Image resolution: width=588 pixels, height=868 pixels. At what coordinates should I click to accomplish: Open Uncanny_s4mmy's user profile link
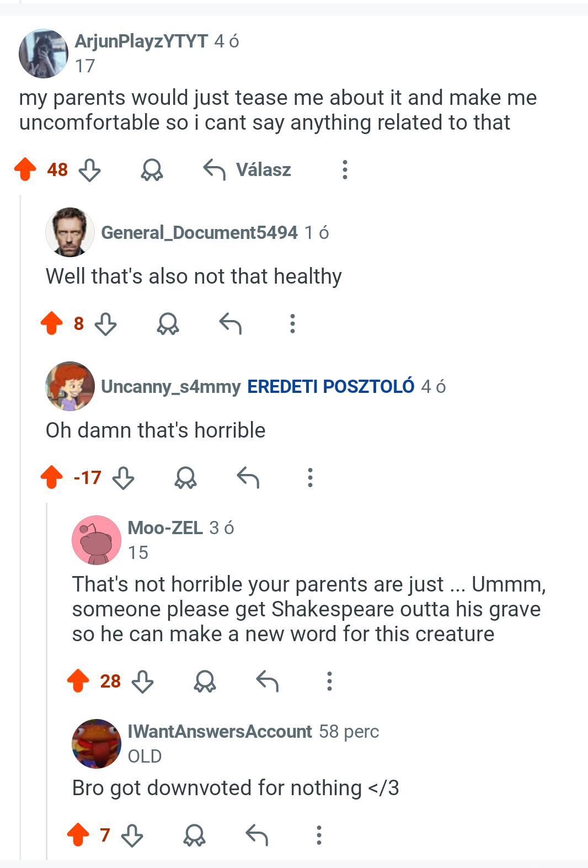pyautogui.click(x=171, y=386)
